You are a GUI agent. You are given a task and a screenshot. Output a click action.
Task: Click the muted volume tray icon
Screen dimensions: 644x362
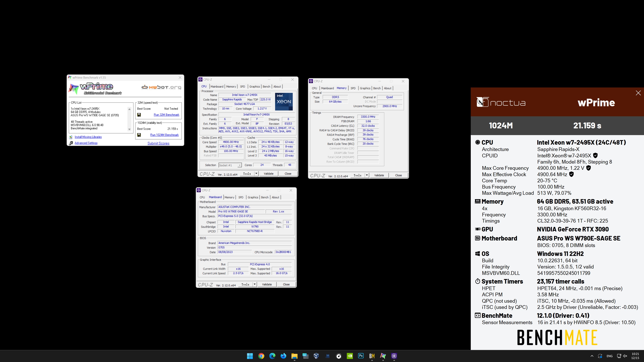coord(625,356)
